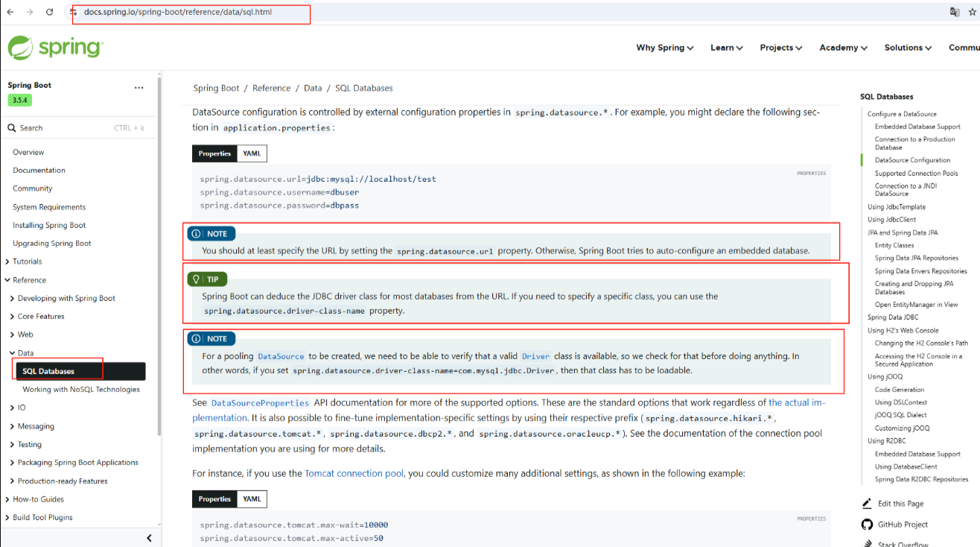Open the Learn dropdown menu
Screen dimensions: 980x547
(x=726, y=48)
